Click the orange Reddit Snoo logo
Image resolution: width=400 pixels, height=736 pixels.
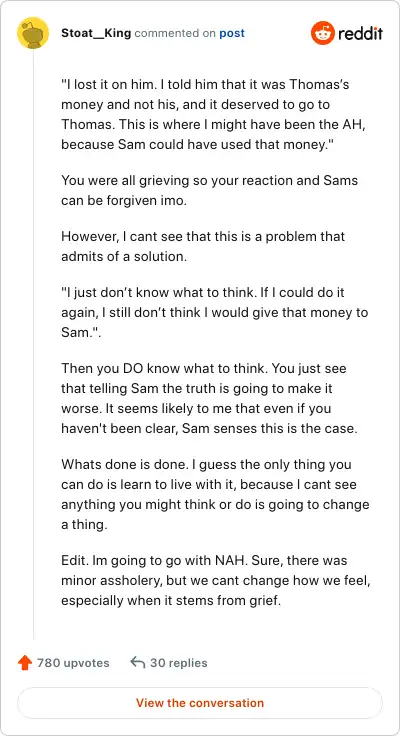pos(322,33)
